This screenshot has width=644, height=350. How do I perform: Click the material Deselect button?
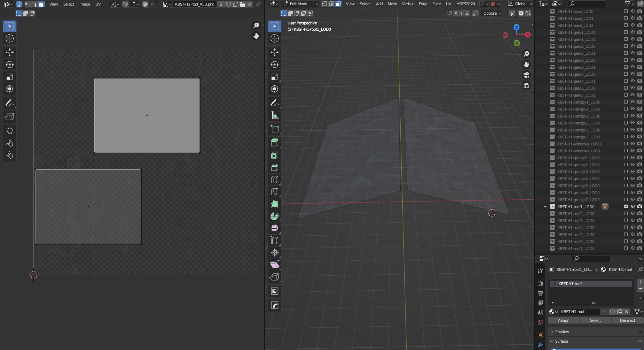[x=627, y=320]
